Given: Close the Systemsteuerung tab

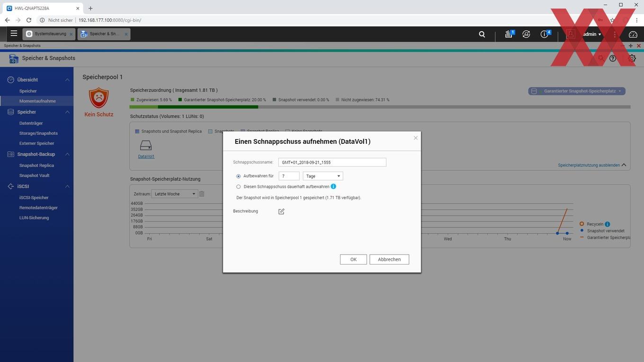Looking at the screenshot, I should (71, 34).
